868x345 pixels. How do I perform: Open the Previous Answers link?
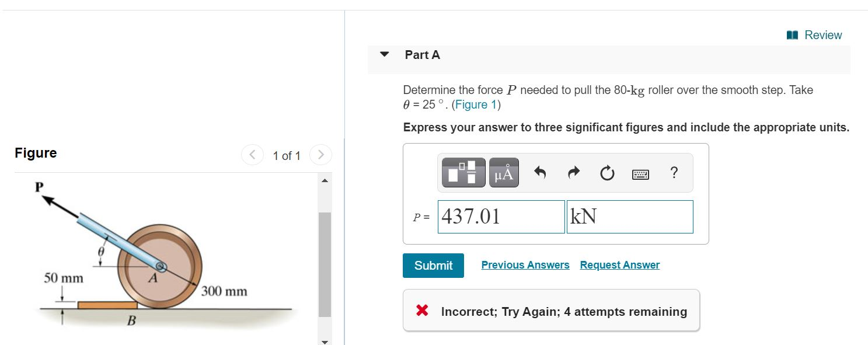tap(525, 264)
